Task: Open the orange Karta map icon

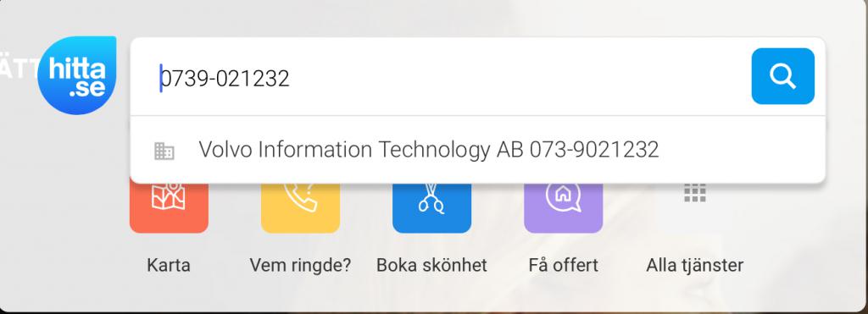Action: point(169,207)
